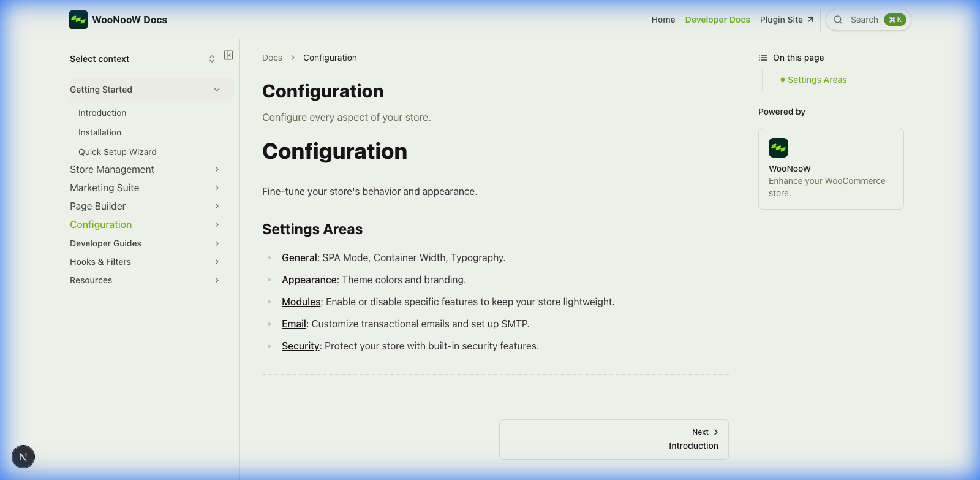Open the Developer Docs nav item

[x=717, y=20]
